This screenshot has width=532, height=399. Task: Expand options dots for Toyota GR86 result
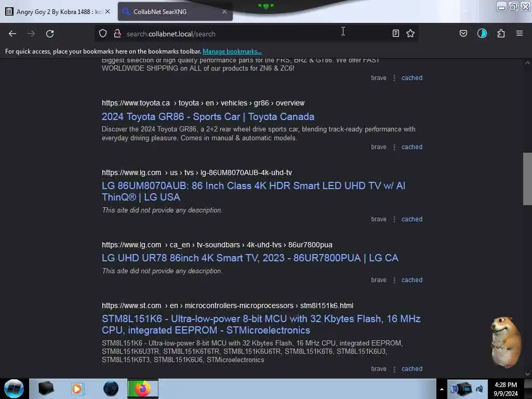click(394, 147)
